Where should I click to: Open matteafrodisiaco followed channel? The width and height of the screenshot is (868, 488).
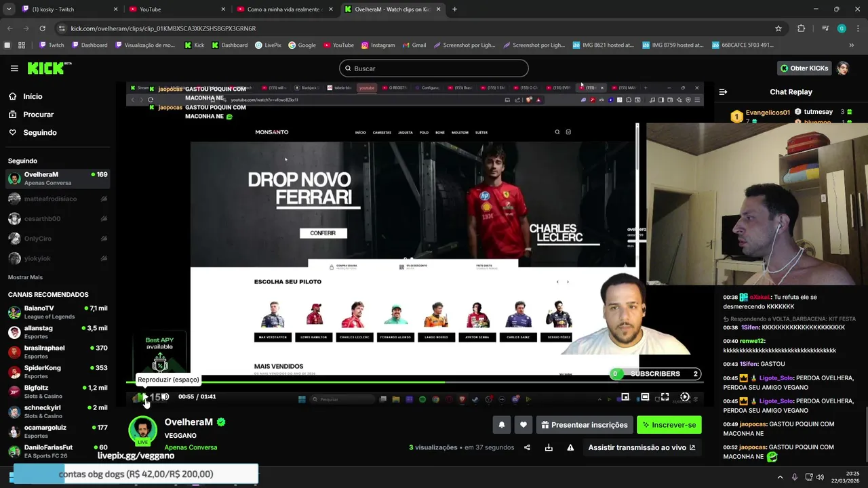pyautogui.click(x=58, y=199)
